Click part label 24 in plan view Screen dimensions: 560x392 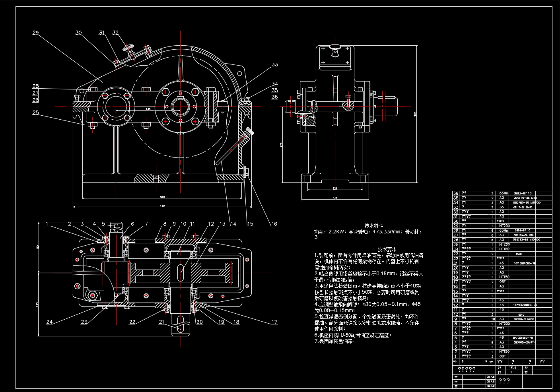(49, 322)
